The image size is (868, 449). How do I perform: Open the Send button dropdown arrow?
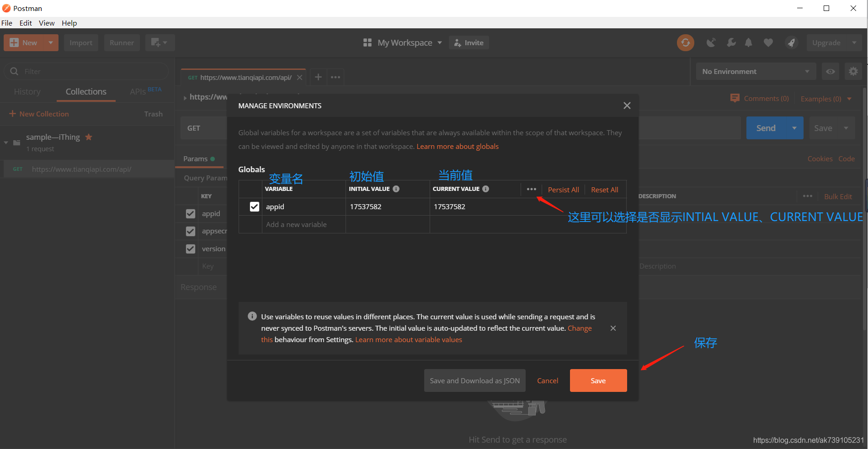pyautogui.click(x=794, y=128)
